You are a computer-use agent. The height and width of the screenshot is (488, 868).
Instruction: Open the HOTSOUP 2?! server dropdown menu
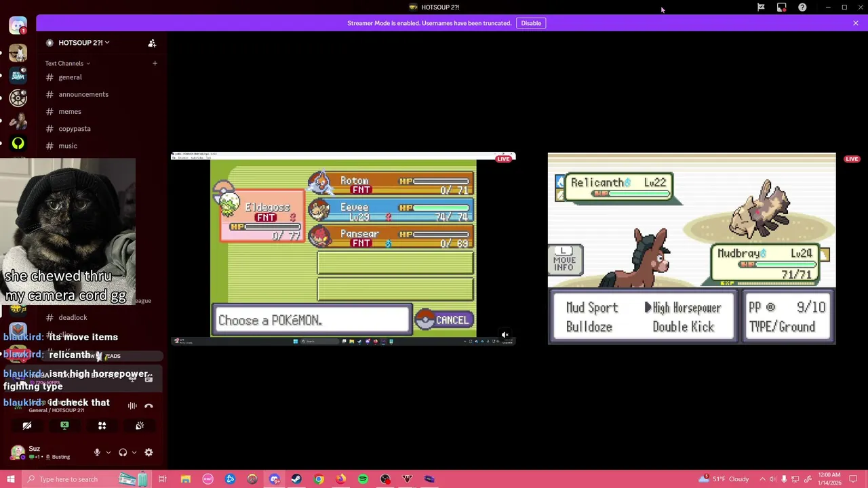pyautogui.click(x=84, y=43)
